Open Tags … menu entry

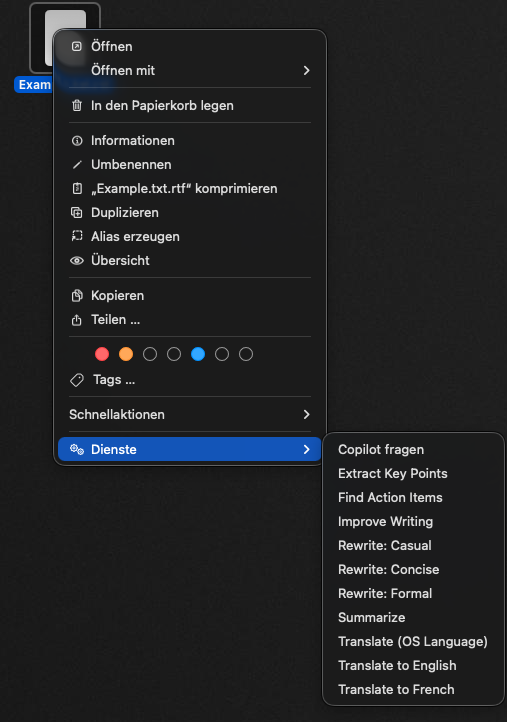190,380
